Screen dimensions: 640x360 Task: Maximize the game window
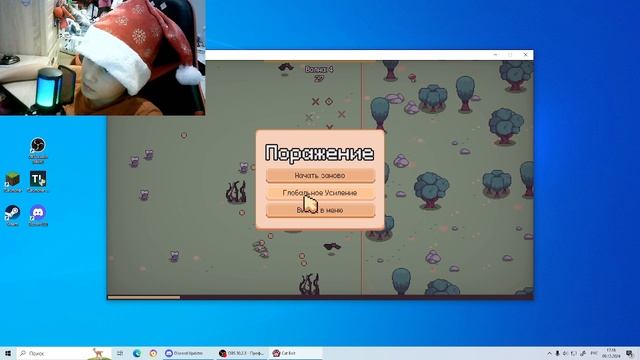pyautogui.click(x=510, y=55)
